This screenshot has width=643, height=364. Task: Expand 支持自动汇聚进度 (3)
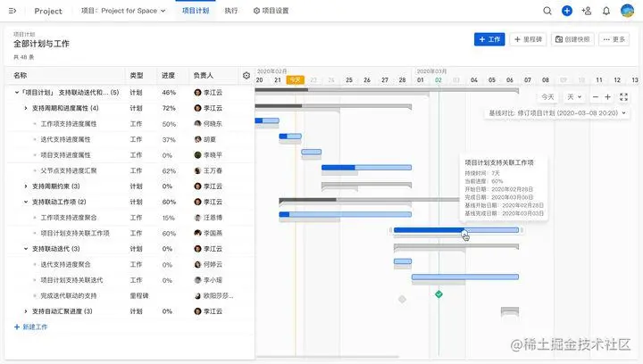[x=26, y=311]
